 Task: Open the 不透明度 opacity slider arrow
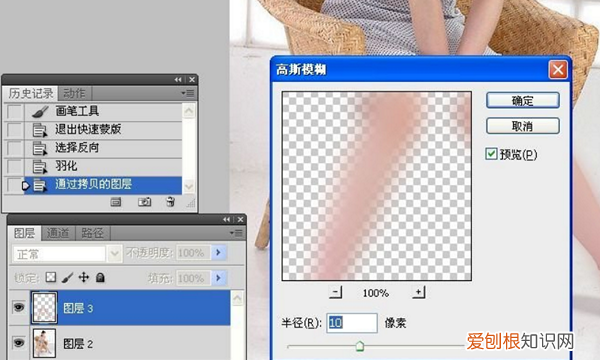coord(218,252)
